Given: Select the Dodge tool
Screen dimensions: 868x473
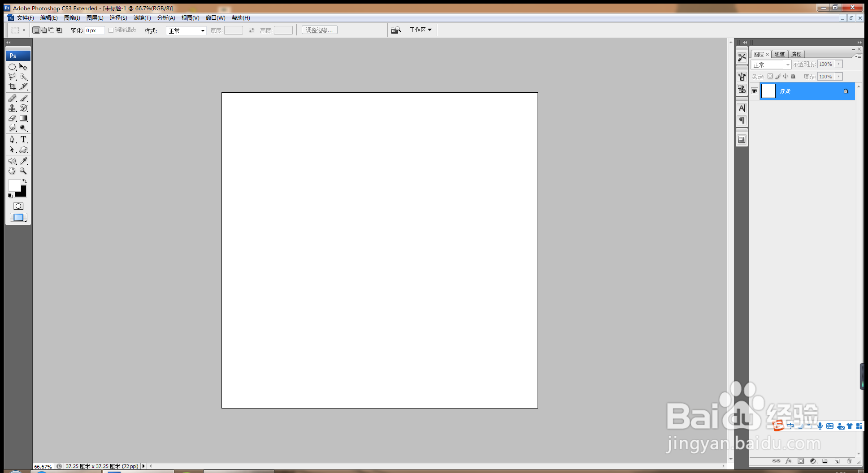Looking at the screenshot, I should click(24, 128).
